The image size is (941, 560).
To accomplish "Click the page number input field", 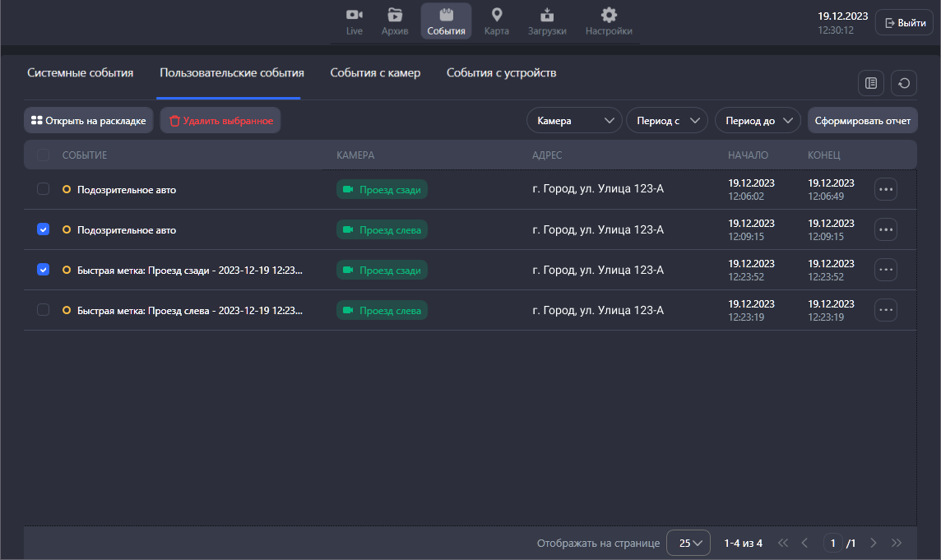I will [834, 543].
